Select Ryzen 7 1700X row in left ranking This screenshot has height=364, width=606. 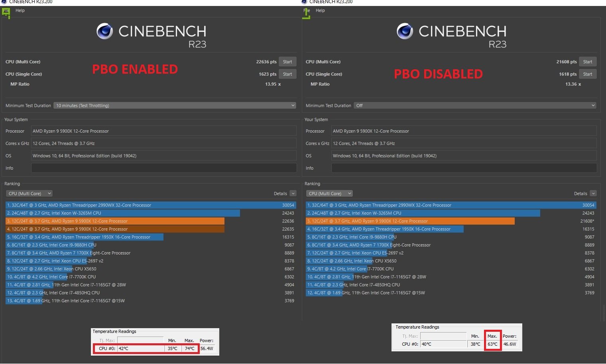tap(151, 253)
